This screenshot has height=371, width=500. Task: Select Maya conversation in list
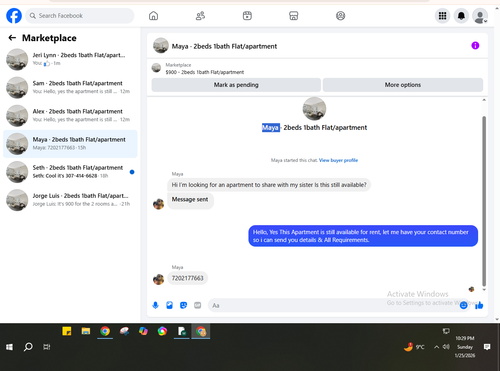70,144
